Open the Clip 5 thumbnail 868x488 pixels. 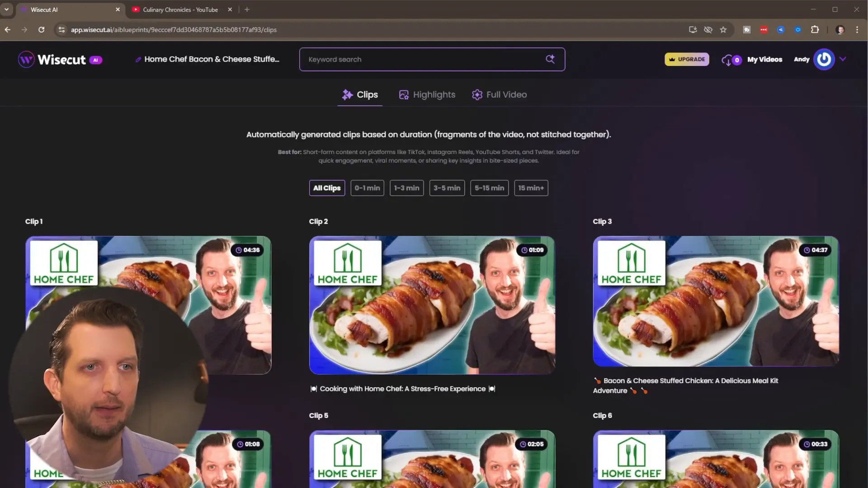[432, 459]
